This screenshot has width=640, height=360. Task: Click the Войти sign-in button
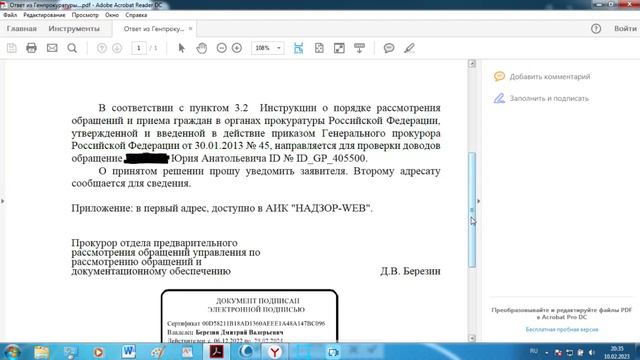point(625,29)
